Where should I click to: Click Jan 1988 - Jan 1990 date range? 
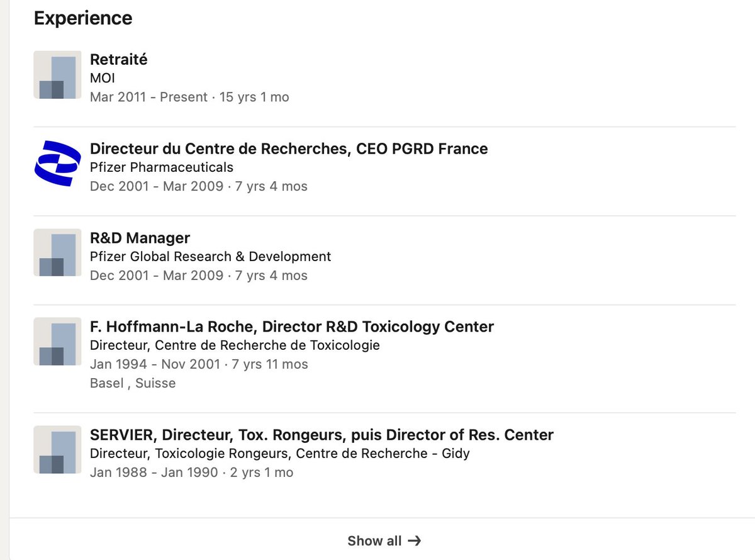click(x=154, y=473)
